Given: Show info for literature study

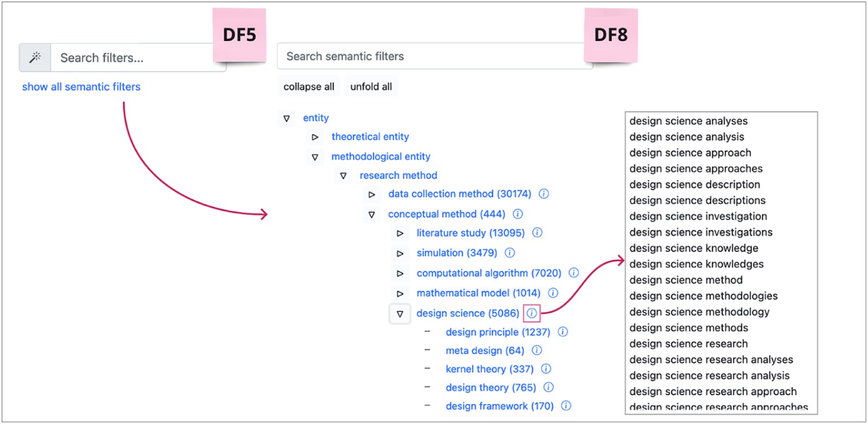Looking at the screenshot, I should click(537, 233).
